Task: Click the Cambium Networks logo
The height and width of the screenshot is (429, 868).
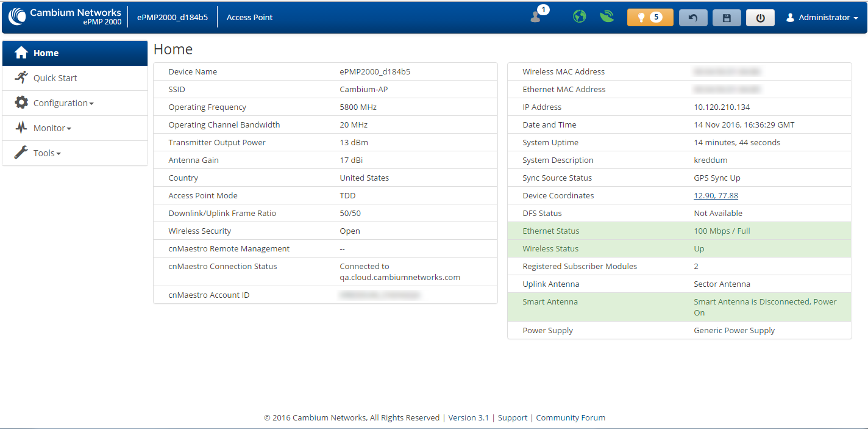Action: tap(65, 16)
